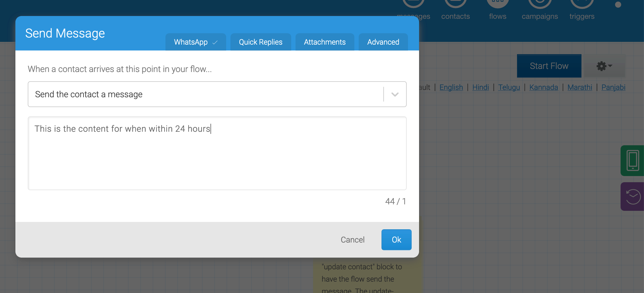Open the Advanced tab
Image resolution: width=644 pixels, height=293 pixels.
pos(383,42)
